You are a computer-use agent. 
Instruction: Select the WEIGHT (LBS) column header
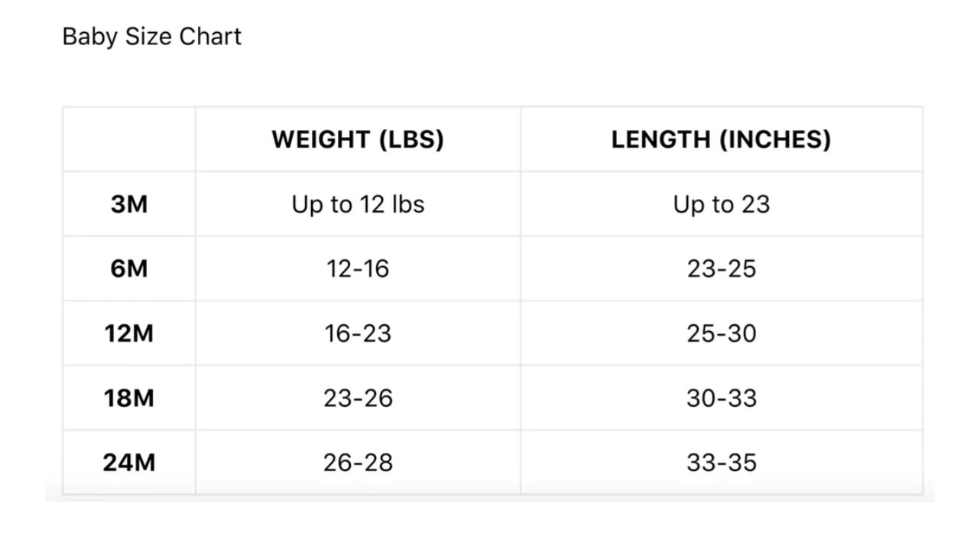tap(358, 139)
